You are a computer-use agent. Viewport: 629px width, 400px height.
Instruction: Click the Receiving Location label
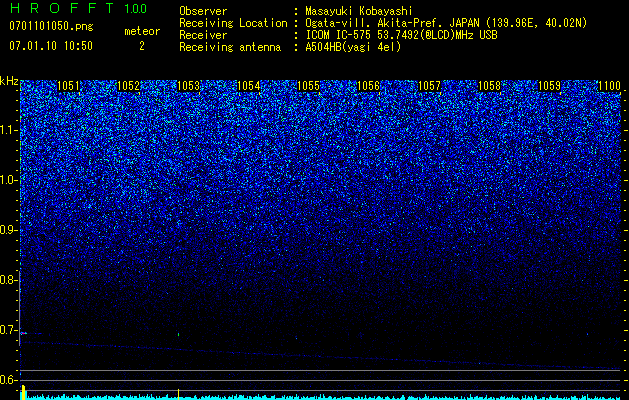point(233,23)
